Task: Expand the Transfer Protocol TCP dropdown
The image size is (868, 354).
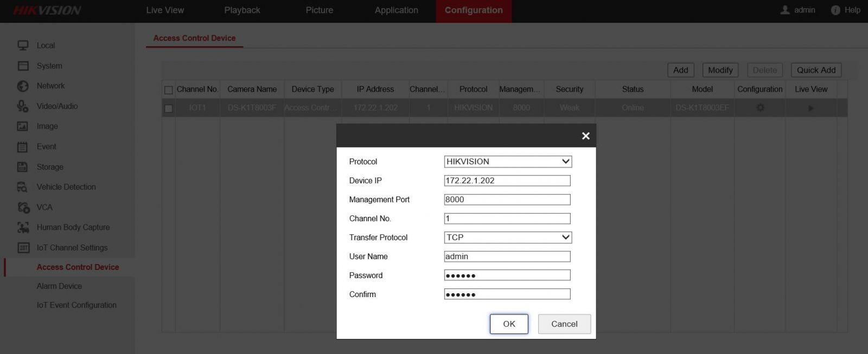Action: coord(507,237)
